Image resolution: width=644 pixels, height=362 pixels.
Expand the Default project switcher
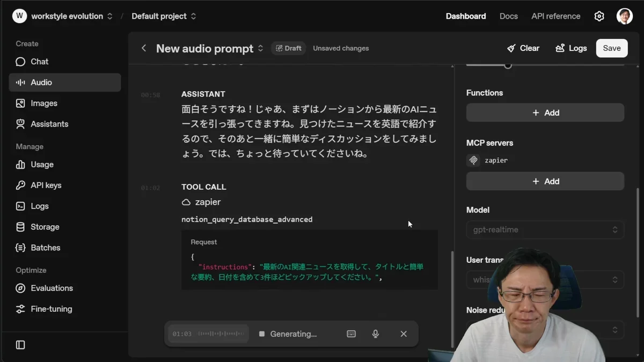coord(193,16)
